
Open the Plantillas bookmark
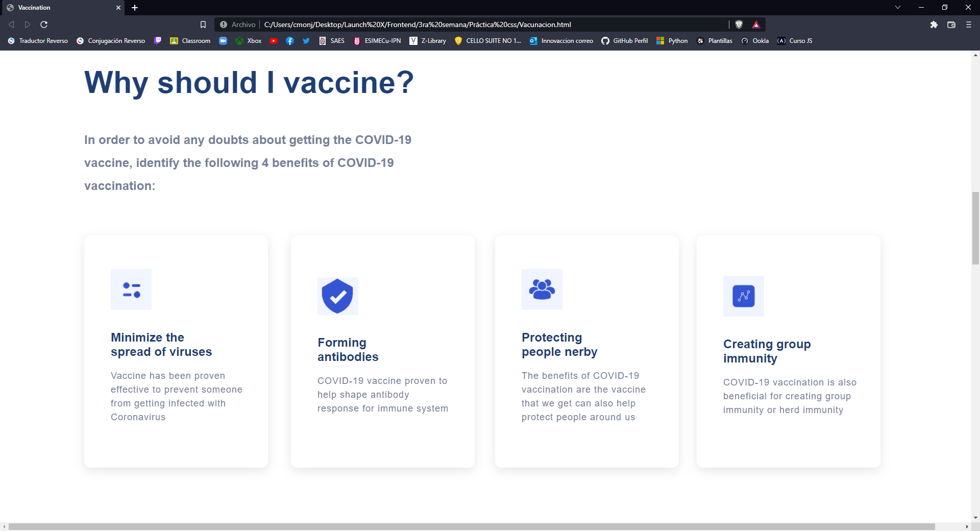pyautogui.click(x=715, y=41)
